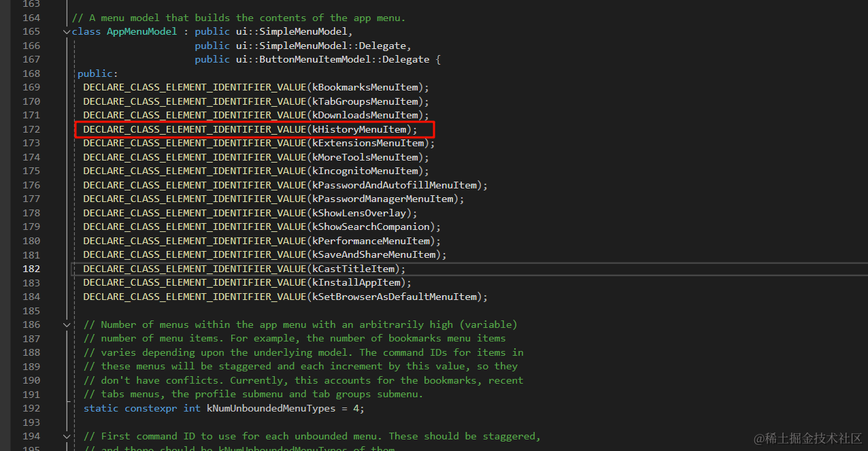Click the kCastTitleItem identifier
Screen dimensions: 868x451
(354, 269)
